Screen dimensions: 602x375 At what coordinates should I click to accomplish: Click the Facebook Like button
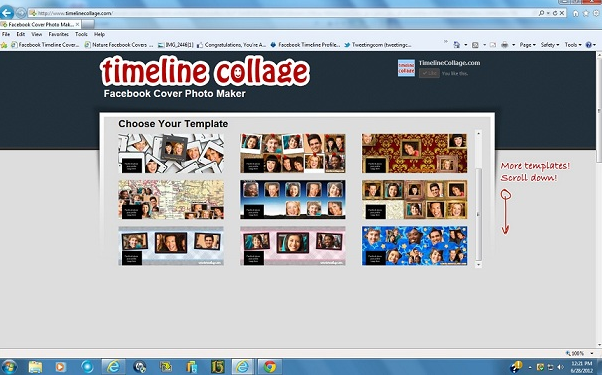pyautogui.click(x=429, y=73)
